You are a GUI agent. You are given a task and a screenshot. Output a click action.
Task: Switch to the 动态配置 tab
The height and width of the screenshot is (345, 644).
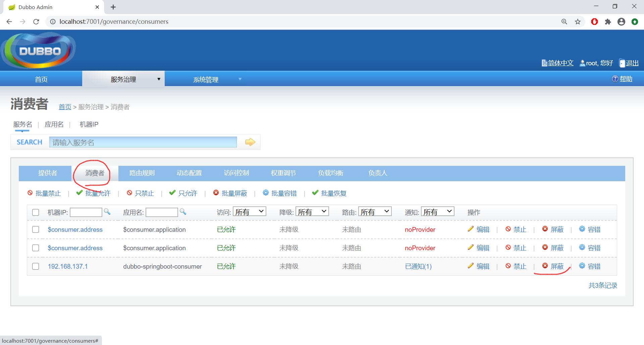189,173
